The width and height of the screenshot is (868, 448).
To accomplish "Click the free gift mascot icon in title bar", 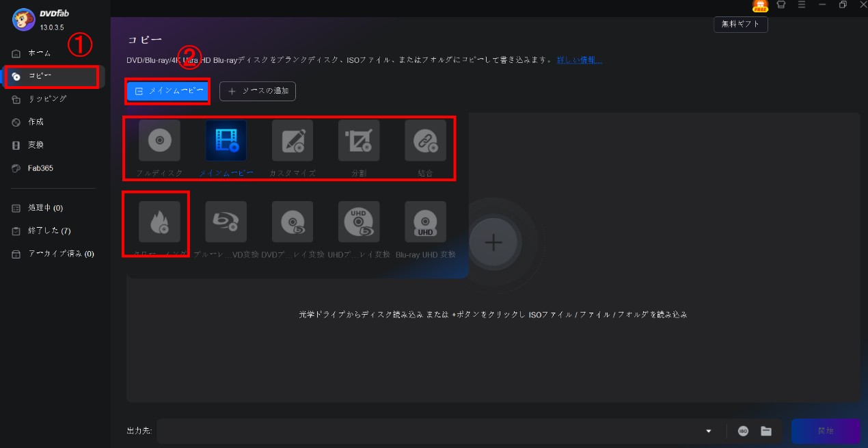I will point(760,5).
